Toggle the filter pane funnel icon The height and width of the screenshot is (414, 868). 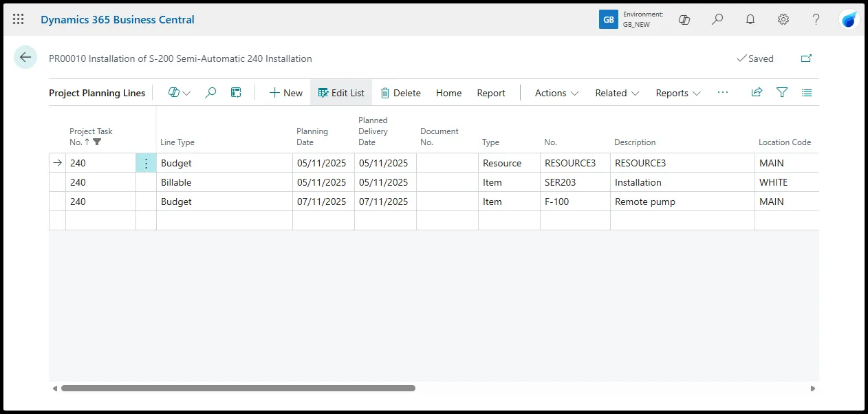tap(782, 92)
